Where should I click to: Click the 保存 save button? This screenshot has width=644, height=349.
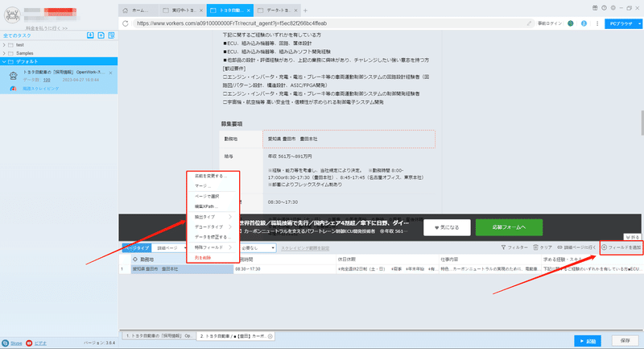tap(625, 341)
